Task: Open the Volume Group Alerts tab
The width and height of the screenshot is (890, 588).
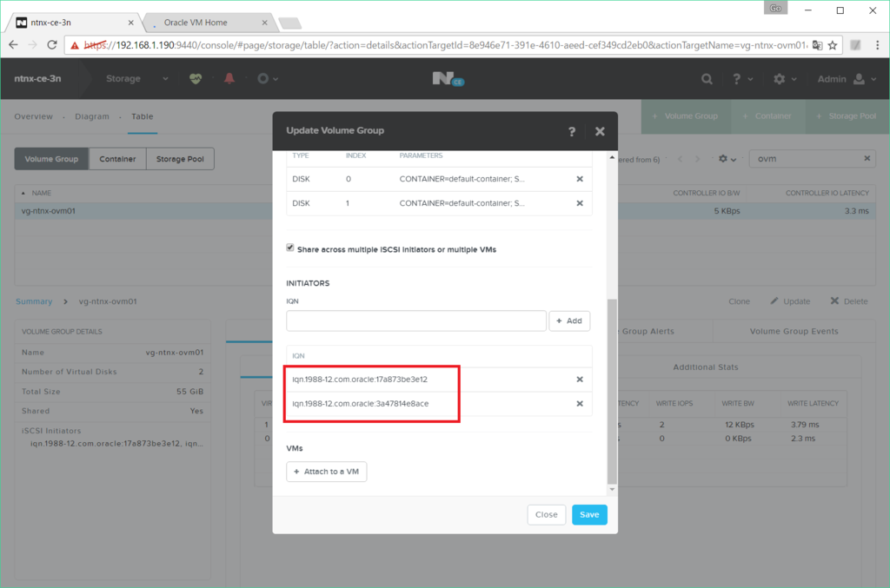Action: click(648, 331)
